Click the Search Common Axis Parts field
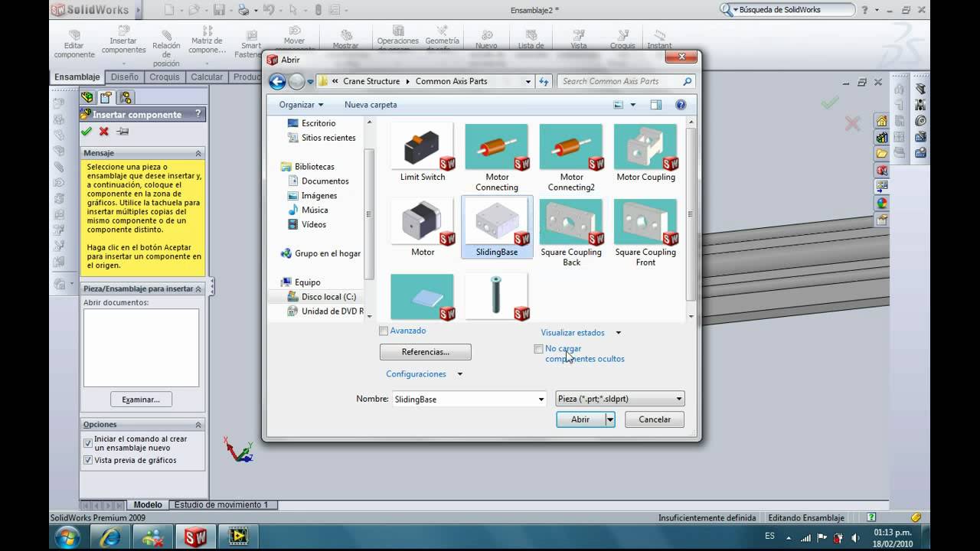The height and width of the screenshot is (551, 980). pos(626,81)
